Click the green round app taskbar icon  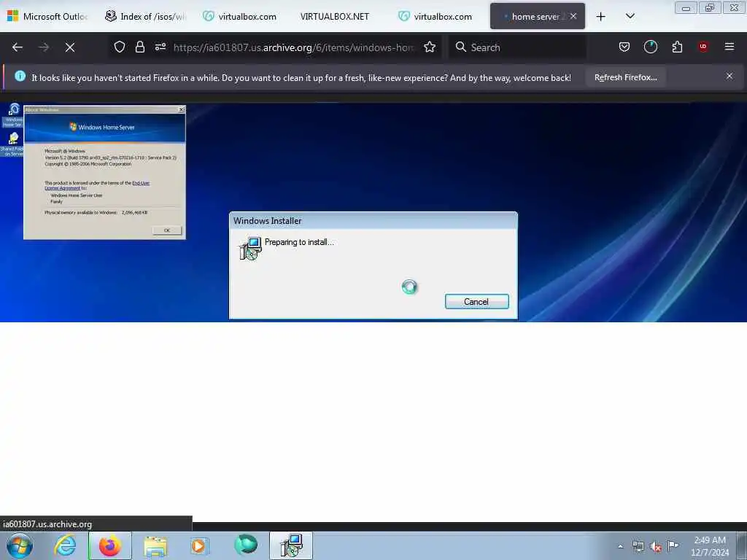click(246, 545)
